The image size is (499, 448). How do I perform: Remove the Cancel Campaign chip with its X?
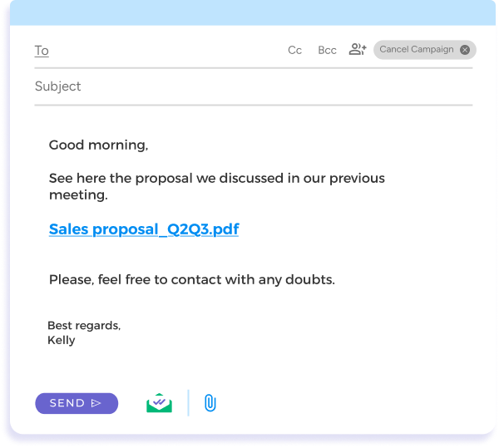pos(465,50)
